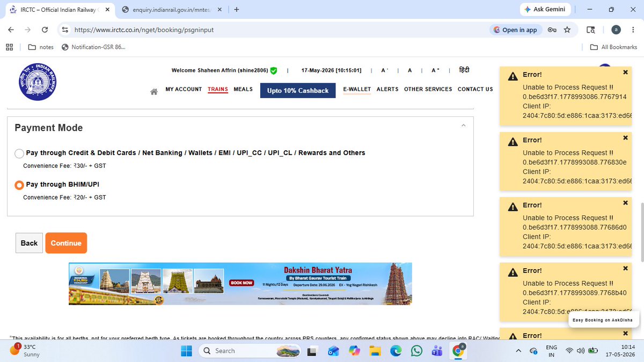Screen dimensions: 644x362
Task: Click the Windows taskbar Search box
Action: click(250, 351)
